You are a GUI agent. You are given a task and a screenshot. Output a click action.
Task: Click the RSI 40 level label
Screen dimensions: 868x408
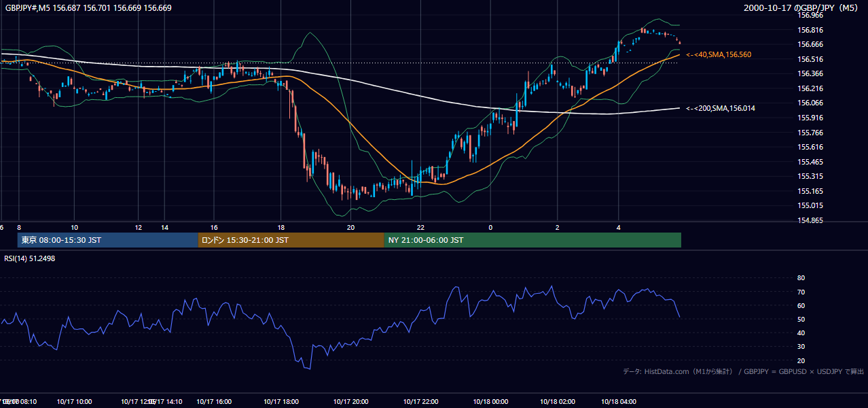click(801, 333)
